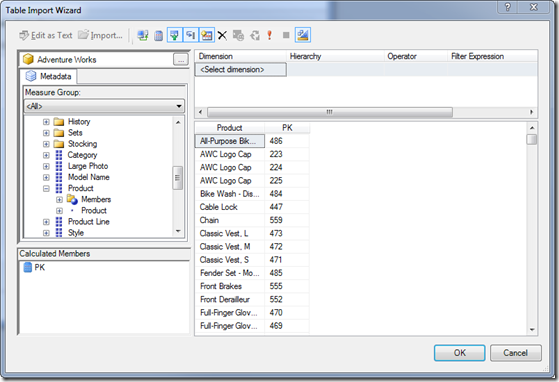Select the History folder icon
Viewport: 559px width, 382px height.
point(58,122)
